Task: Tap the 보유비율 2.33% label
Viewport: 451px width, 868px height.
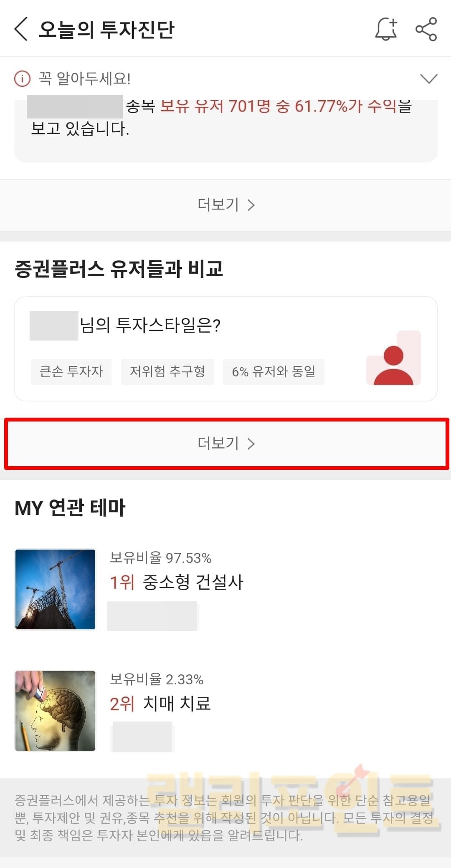Action: point(156,679)
